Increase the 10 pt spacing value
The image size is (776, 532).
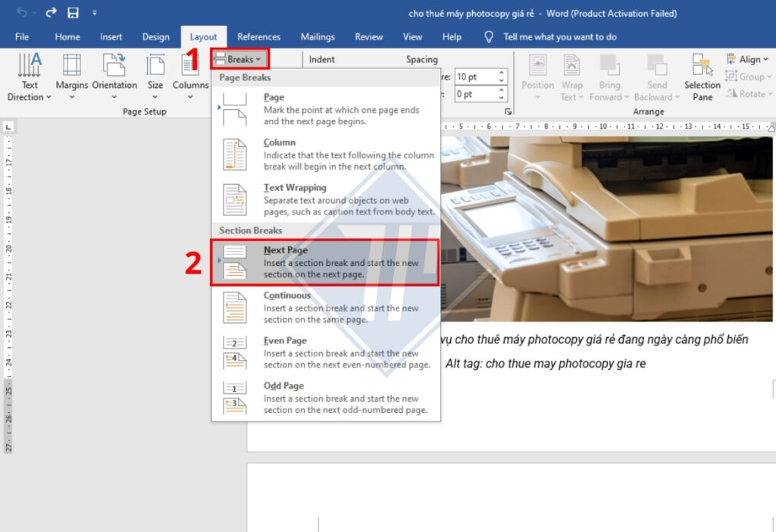tap(502, 73)
